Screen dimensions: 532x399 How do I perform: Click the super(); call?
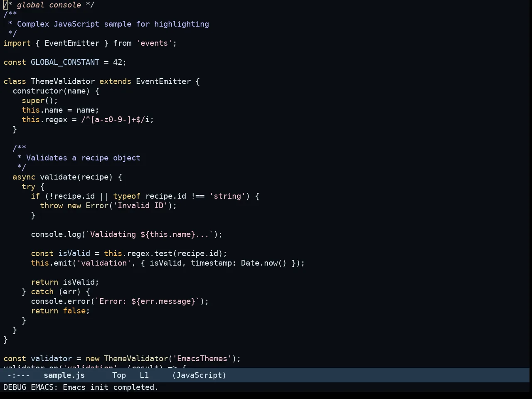pyautogui.click(x=40, y=100)
